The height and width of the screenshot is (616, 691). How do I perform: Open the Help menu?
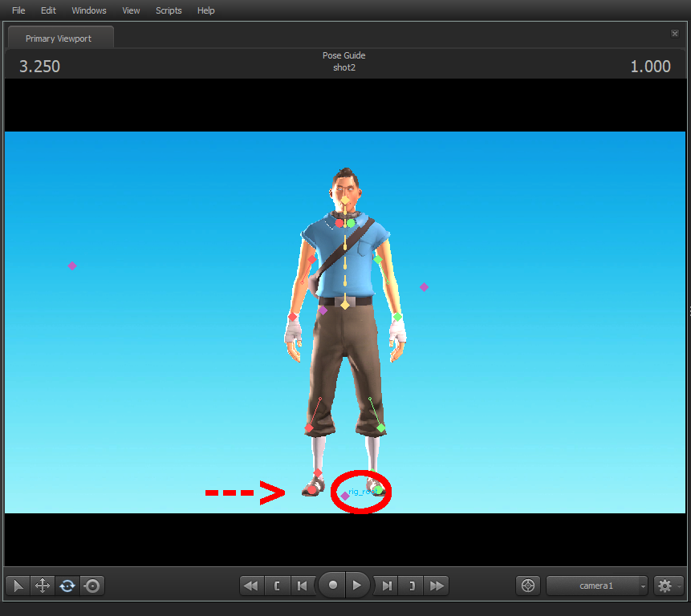tap(205, 10)
